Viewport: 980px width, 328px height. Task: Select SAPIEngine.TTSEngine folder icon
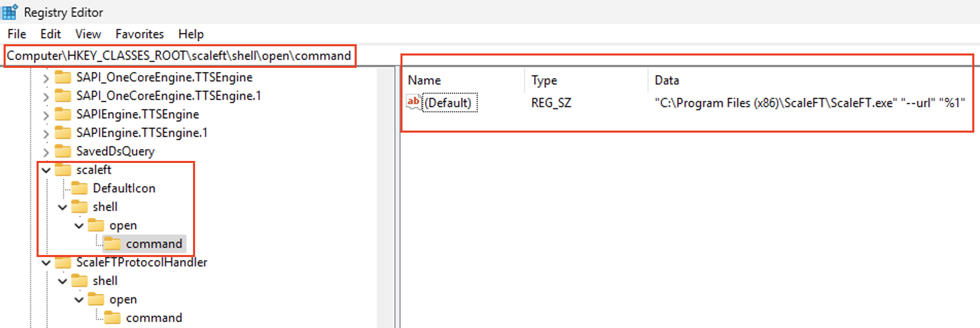point(63,114)
